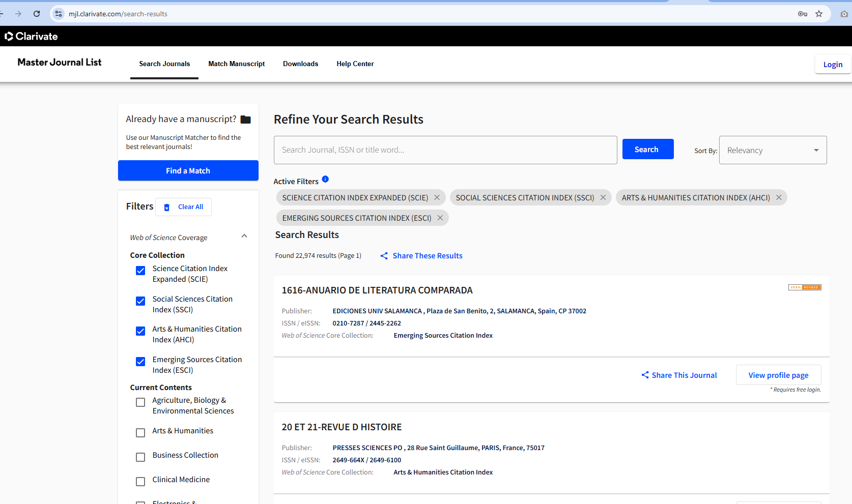Check Agriculture, Biology & Environmental Sciences
This screenshot has width=852, height=504.
140,402
